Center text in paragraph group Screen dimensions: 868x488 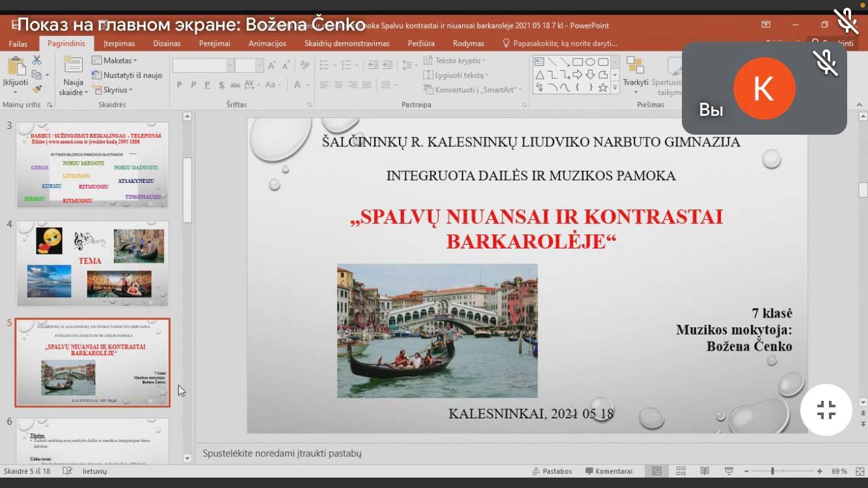338,85
